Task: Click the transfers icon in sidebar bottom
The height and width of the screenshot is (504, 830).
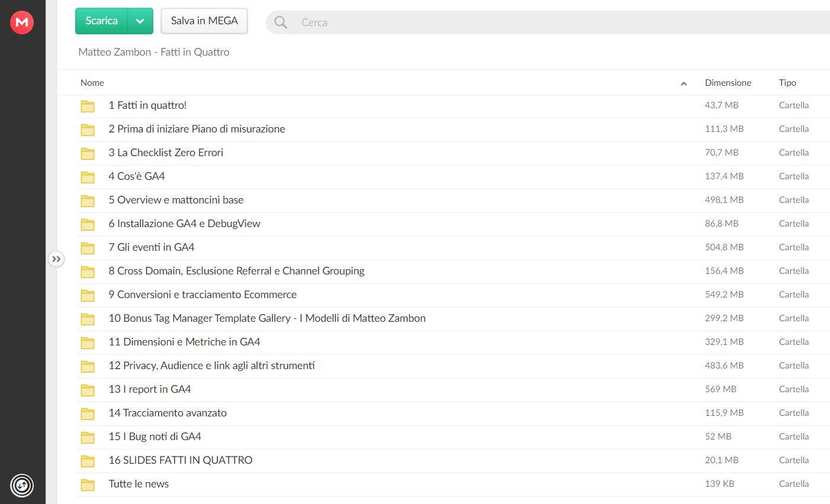Action: point(22,486)
